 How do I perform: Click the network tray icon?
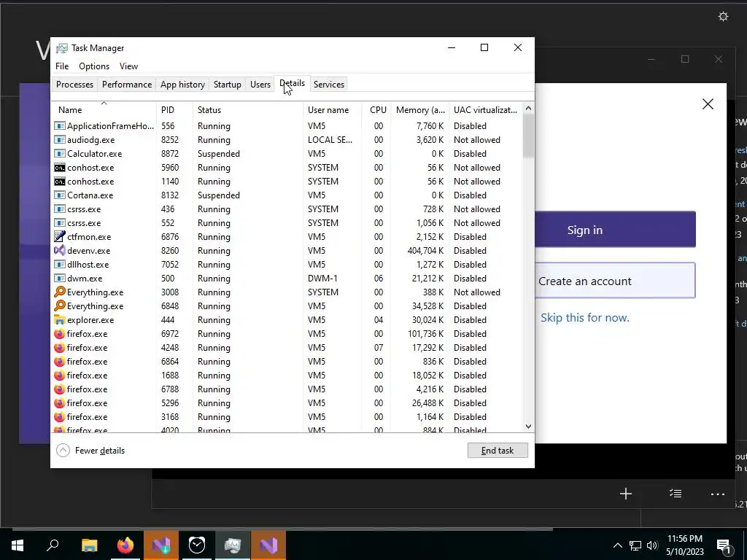pos(635,545)
